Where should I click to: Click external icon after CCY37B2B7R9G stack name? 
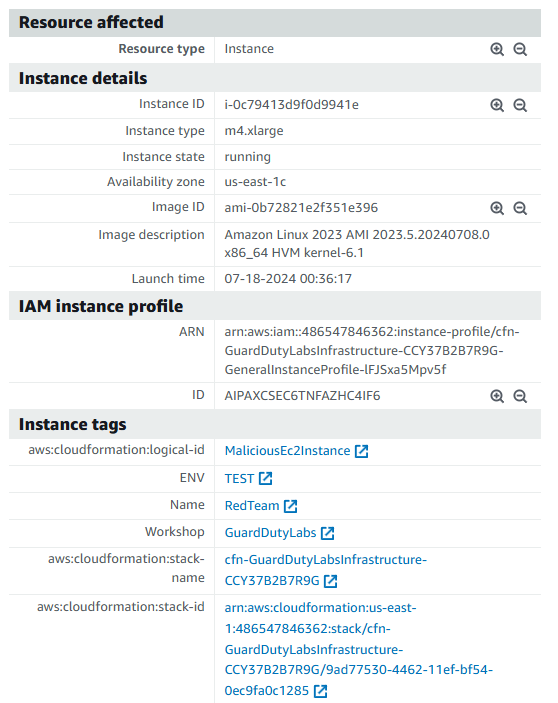pos(330,581)
